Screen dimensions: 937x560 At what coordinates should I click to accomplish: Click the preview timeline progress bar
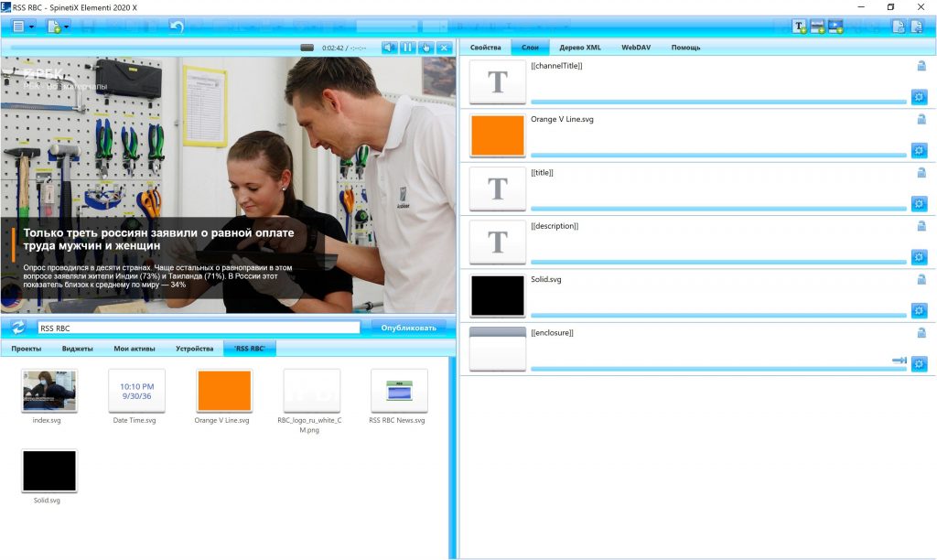point(151,48)
